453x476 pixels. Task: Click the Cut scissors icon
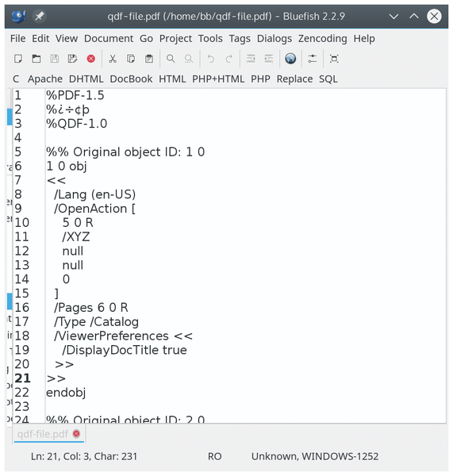point(113,59)
